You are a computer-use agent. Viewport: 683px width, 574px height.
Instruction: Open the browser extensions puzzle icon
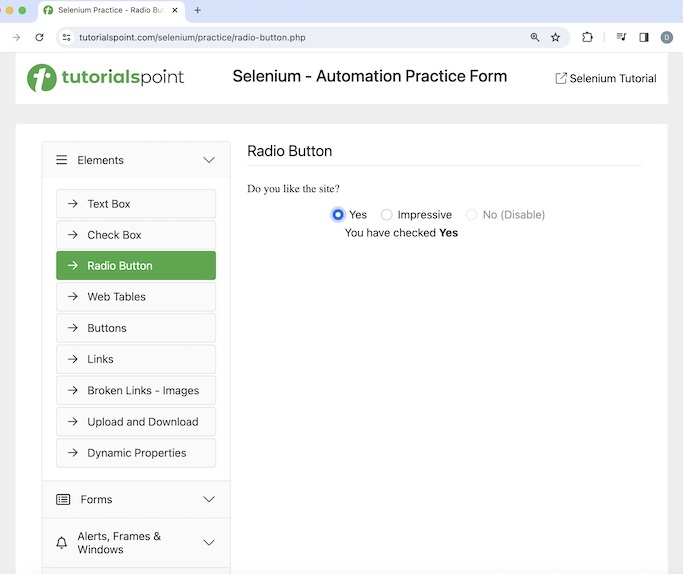[587, 37]
